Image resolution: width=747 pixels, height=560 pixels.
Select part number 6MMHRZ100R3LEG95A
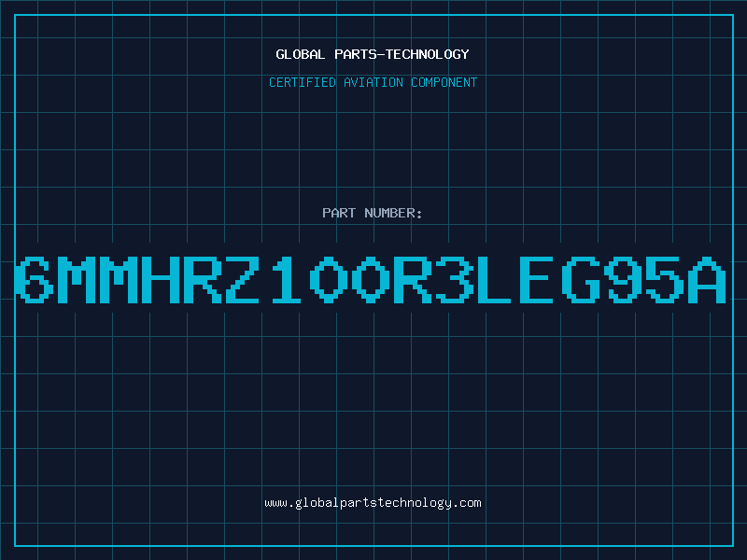point(371,279)
